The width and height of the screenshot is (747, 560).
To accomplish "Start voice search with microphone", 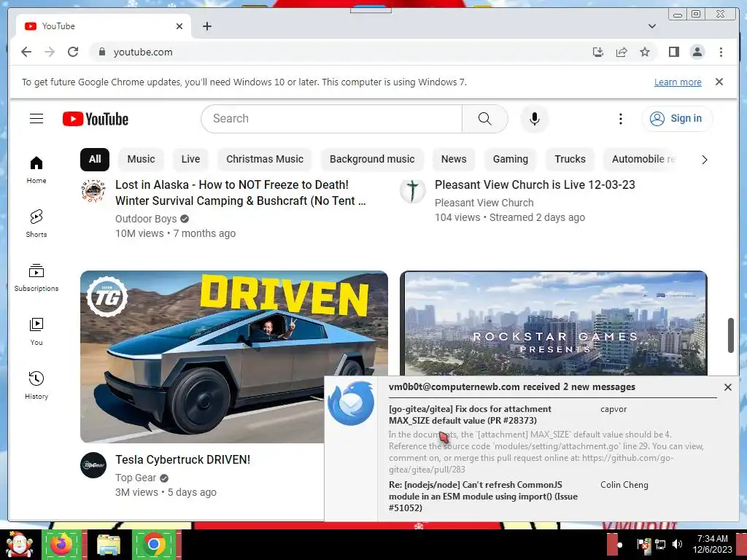I will 535,119.
